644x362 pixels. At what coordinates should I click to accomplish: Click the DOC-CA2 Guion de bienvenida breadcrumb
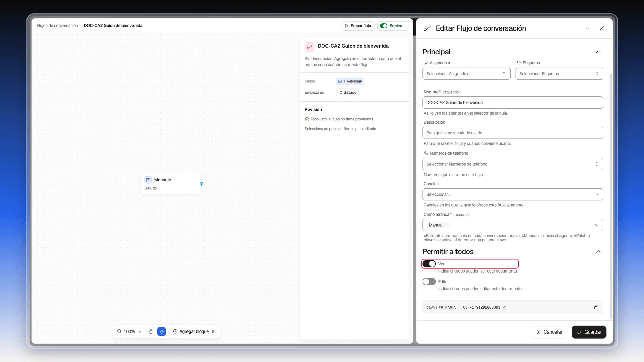pos(113,26)
